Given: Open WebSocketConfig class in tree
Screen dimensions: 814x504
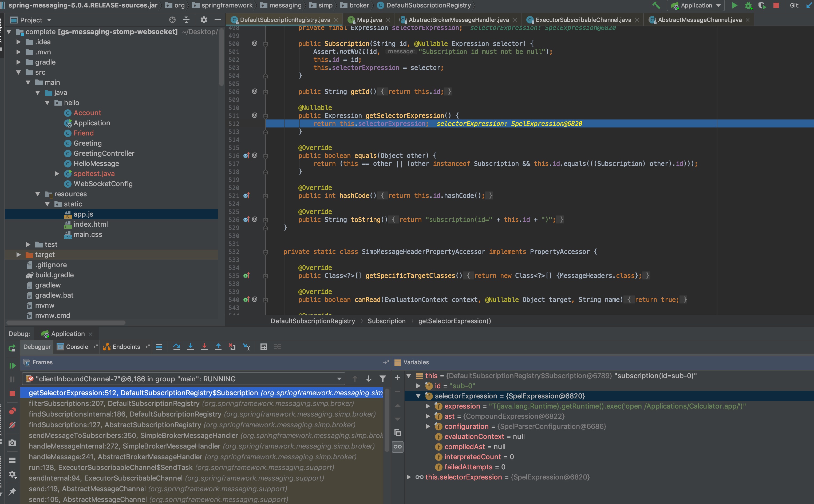Looking at the screenshot, I should click(x=103, y=184).
